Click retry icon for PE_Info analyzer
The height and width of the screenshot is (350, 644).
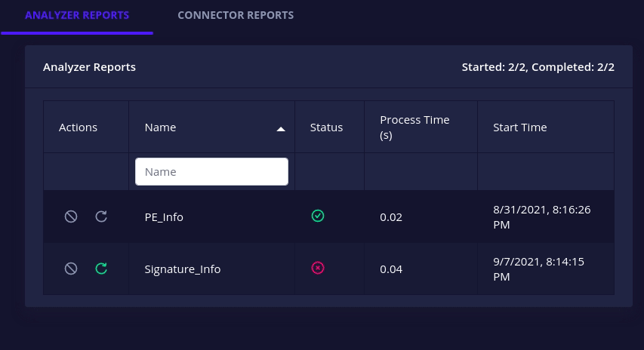[101, 216]
